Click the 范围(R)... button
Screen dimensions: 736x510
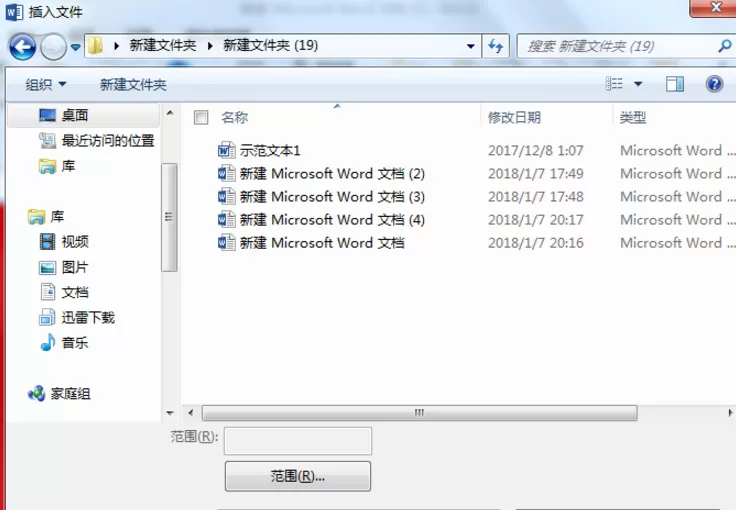298,476
